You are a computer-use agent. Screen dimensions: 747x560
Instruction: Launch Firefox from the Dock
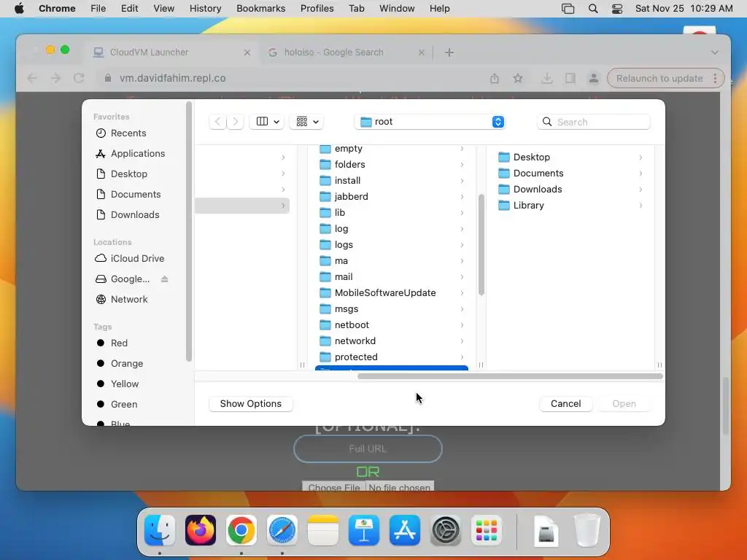201,530
